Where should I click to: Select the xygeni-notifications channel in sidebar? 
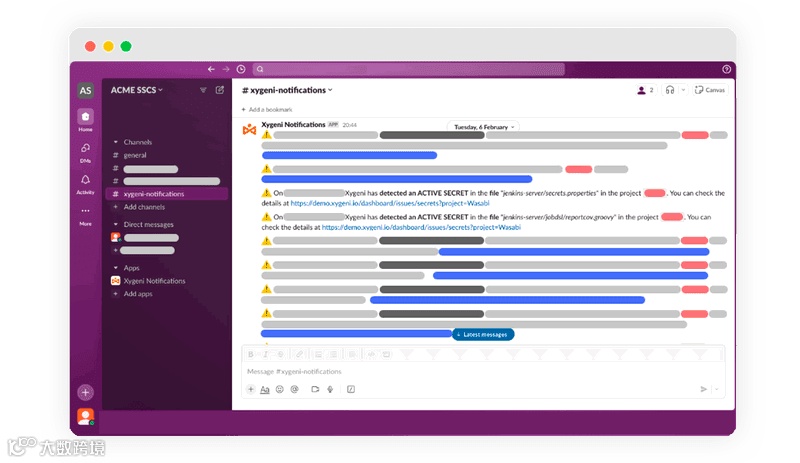pyautogui.click(x=166, y=194)
